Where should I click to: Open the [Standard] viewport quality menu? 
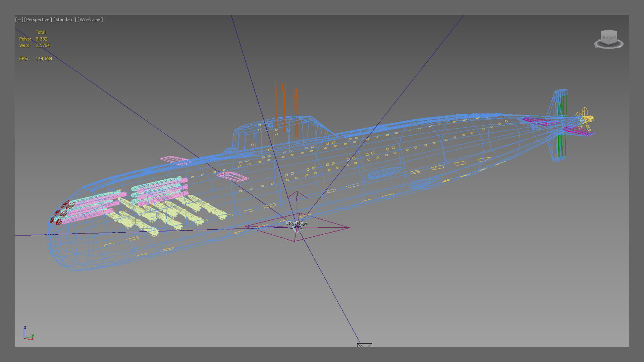(x=65, y=20)
